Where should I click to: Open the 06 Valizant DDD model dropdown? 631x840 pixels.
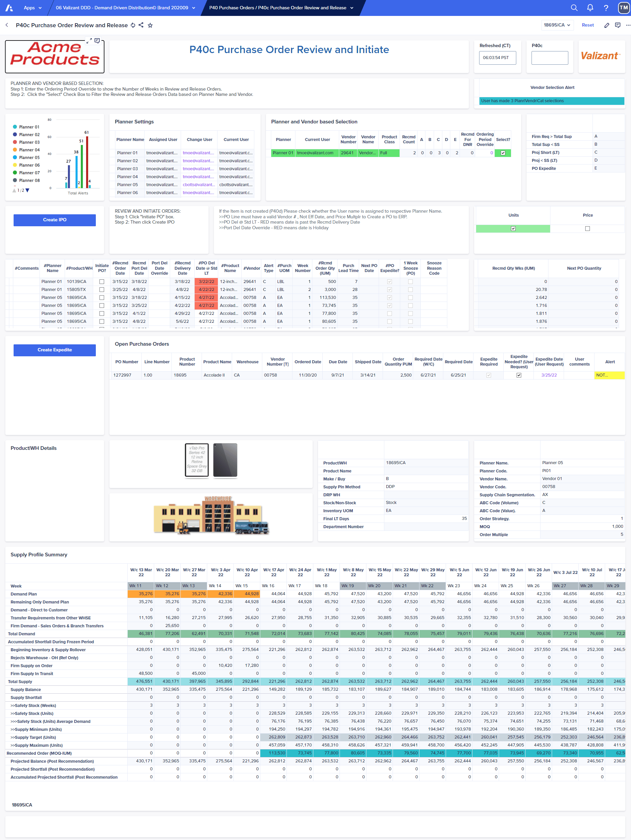point(125,8)
